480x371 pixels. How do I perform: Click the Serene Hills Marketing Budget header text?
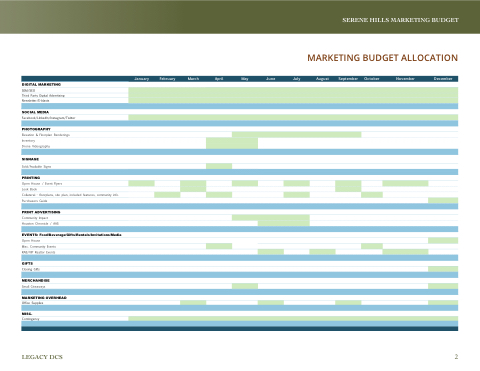click(x=400, y=20)
